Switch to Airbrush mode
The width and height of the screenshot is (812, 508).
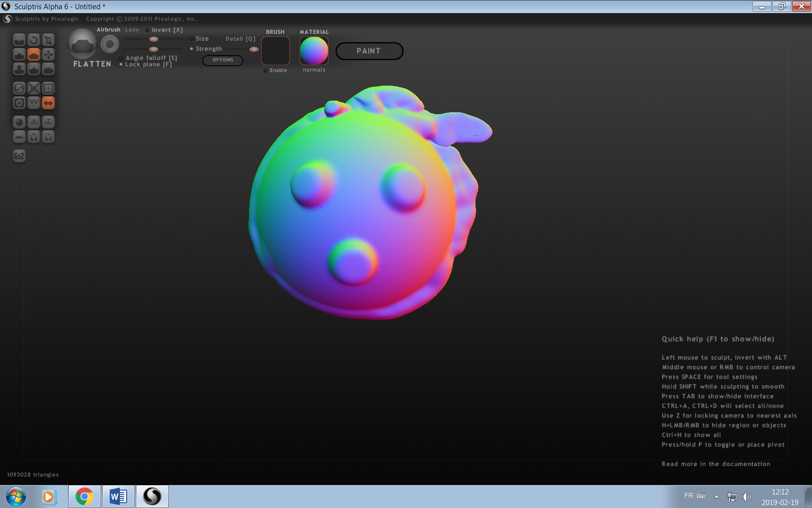point(108,30)
